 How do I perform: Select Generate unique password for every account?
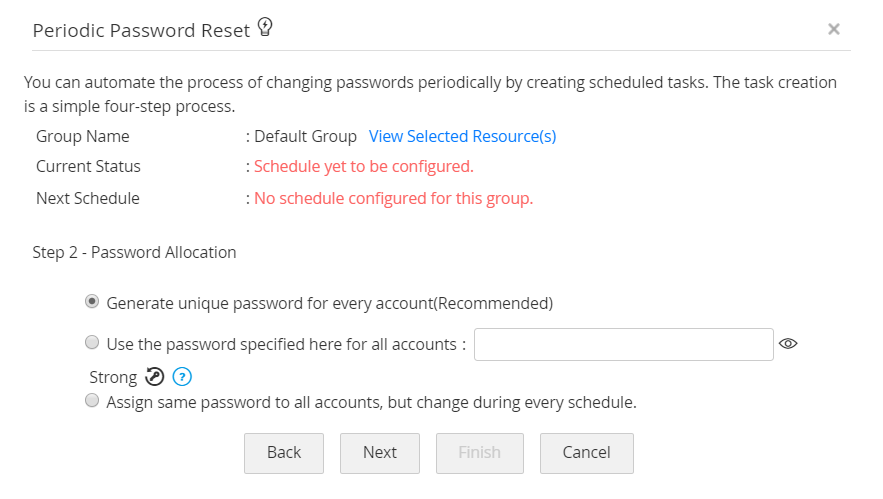click(93, 301)
